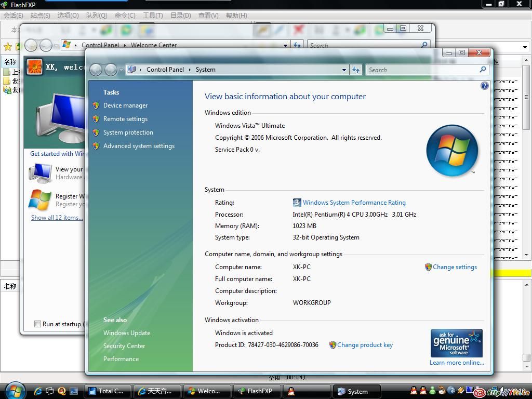532x399 pixels.
Task: Open the Windows Start orb
Action: tap(15, 390)
